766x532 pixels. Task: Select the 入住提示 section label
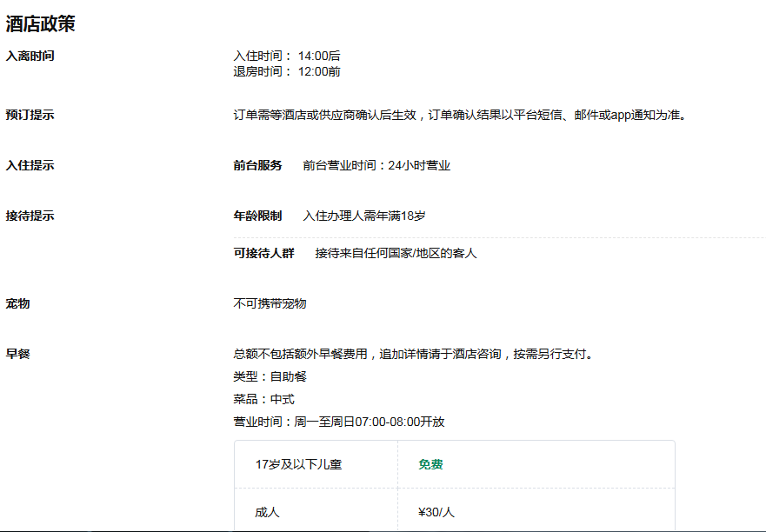(30, 165)
